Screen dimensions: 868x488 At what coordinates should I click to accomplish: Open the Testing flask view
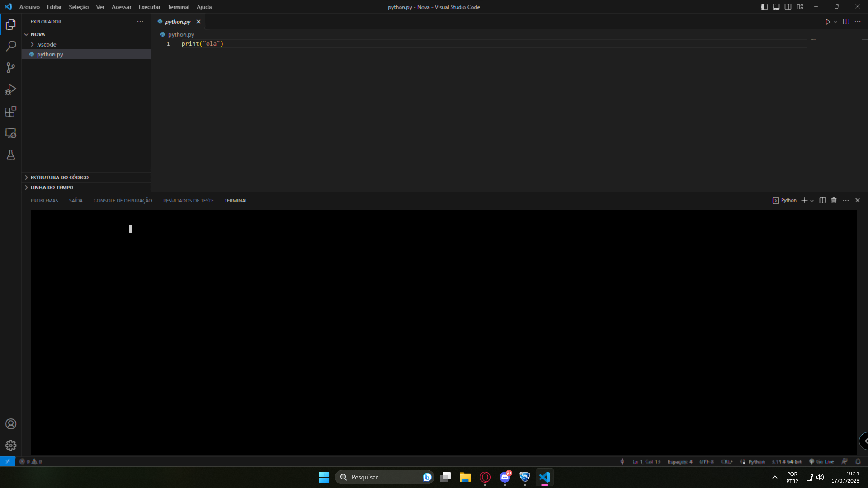point(11,155)
